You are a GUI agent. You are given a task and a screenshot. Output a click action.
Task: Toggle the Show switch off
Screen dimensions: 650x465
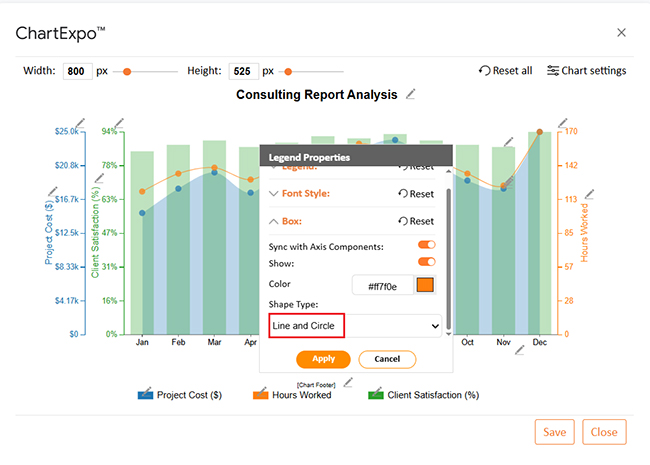click(426, 262)
